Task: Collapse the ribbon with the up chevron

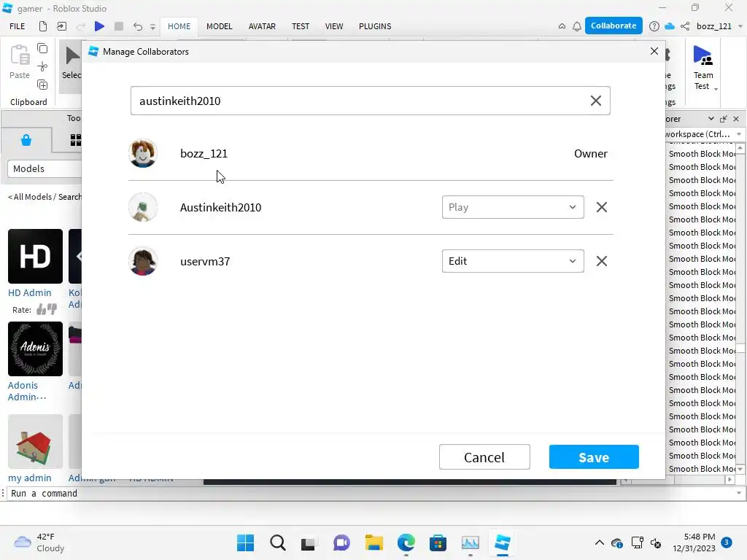Action: click(x=562, y=26)
